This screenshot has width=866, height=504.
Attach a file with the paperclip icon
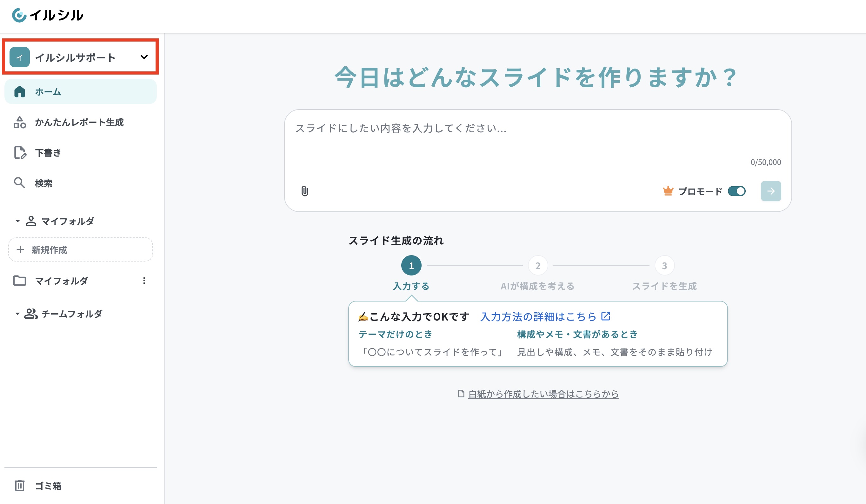point(305,191)
